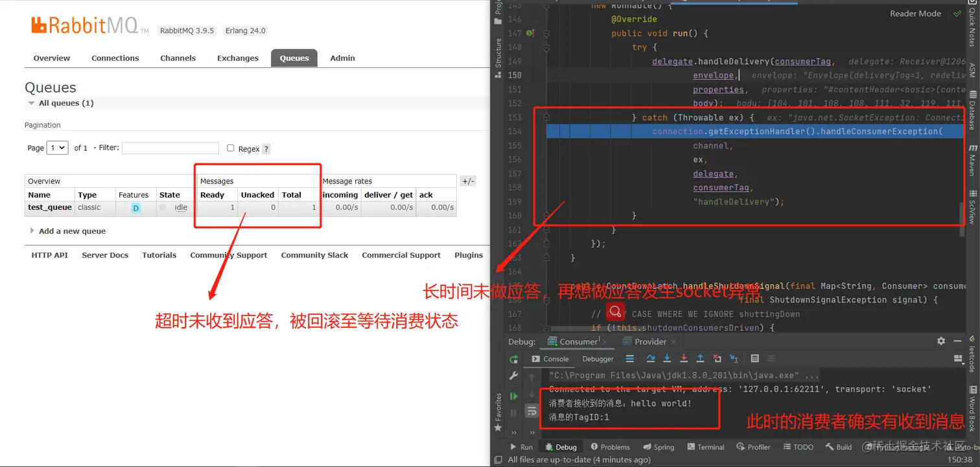Click the Step Into debugger icon
Image resolution: width=980 pixels, height=467 pixels.
[x=666, y=358]
